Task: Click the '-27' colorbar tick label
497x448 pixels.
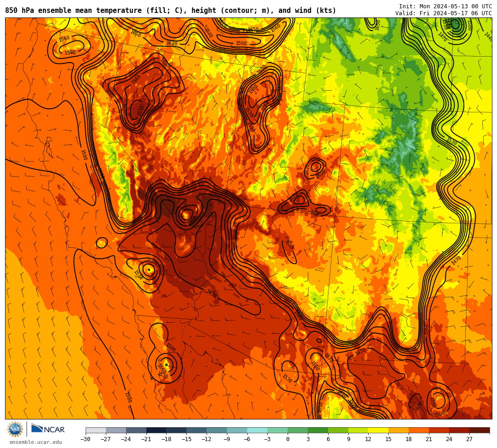Action: click(106, 439)
